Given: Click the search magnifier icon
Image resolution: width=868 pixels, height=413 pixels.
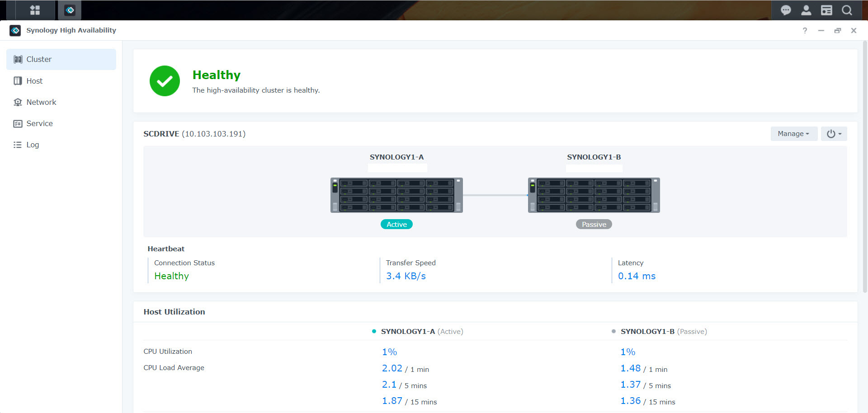Looking at the screenshot, I should coord(847,10).
